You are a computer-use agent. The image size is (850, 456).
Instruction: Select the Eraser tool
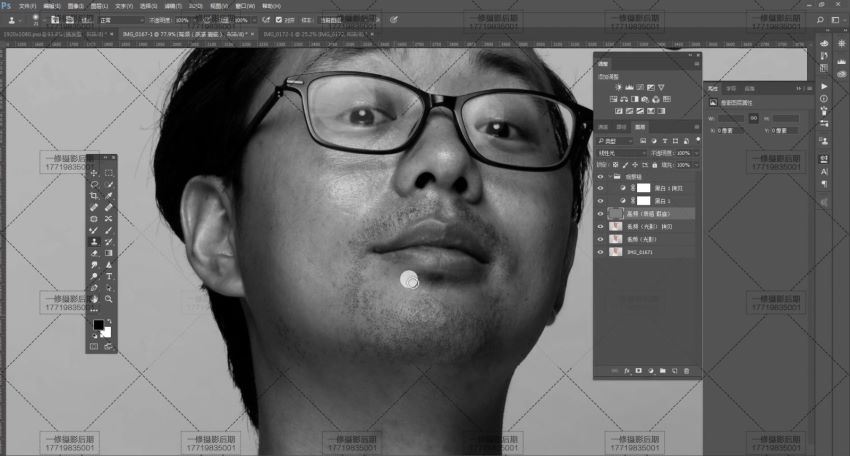[x=94, y=253]
